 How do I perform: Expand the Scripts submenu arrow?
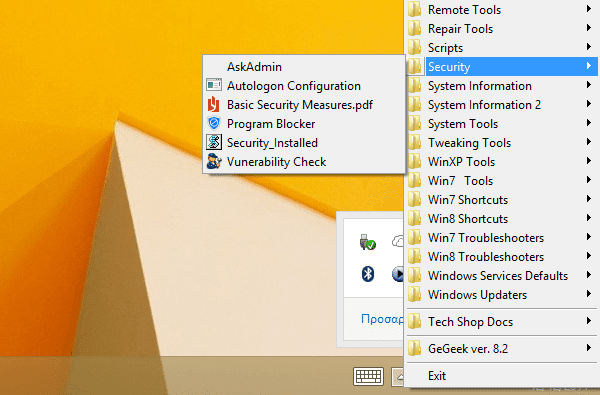[x=589, y=47]
